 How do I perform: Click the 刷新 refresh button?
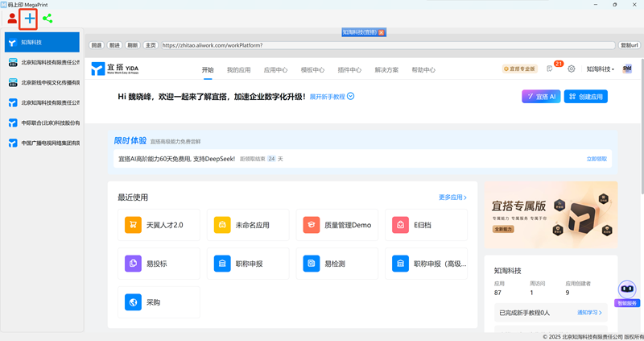pyautogui.click(x=132, y=45)
